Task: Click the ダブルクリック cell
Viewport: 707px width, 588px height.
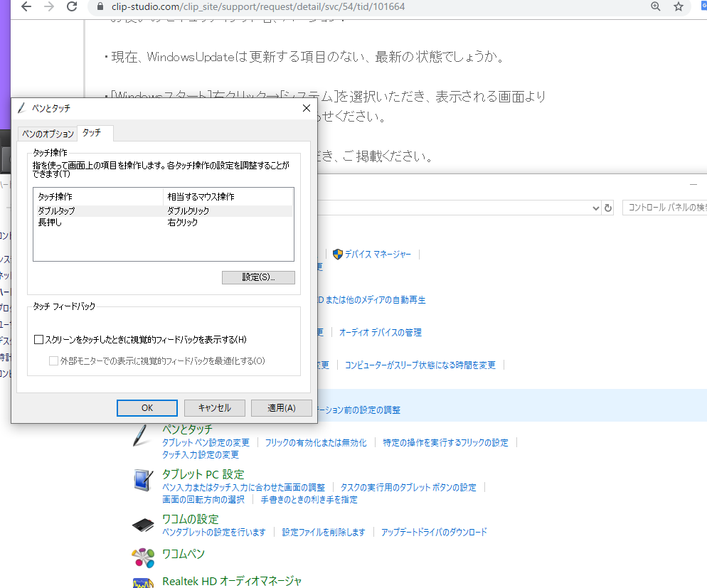Action: [188, 211]
